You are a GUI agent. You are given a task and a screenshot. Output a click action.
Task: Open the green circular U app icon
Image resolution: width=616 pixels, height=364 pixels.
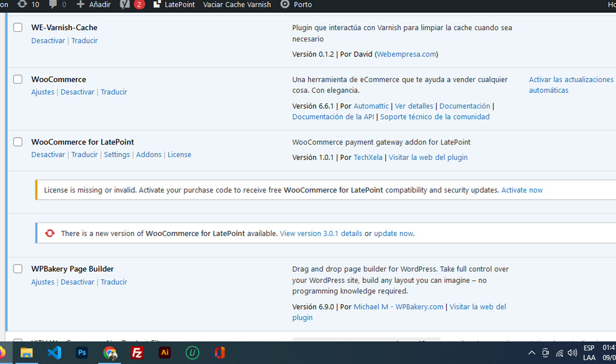(192, 353)
